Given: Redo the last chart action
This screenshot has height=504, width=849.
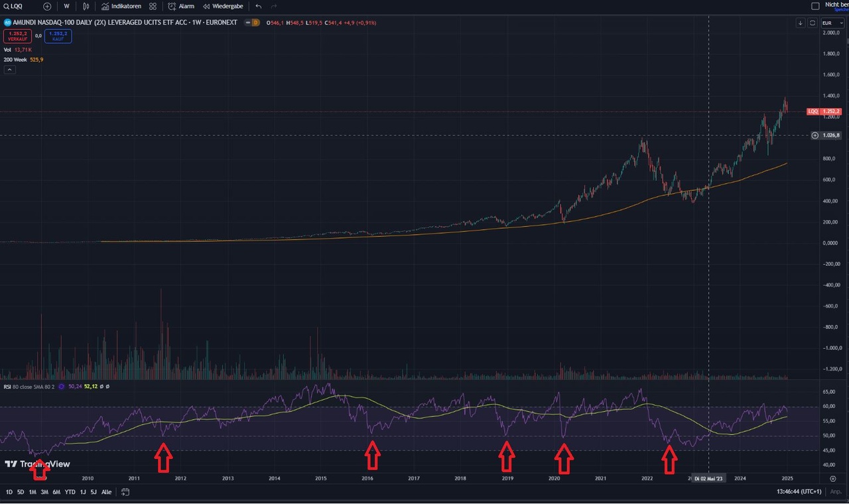Looking at the screenshot, I should coord(274,6).
